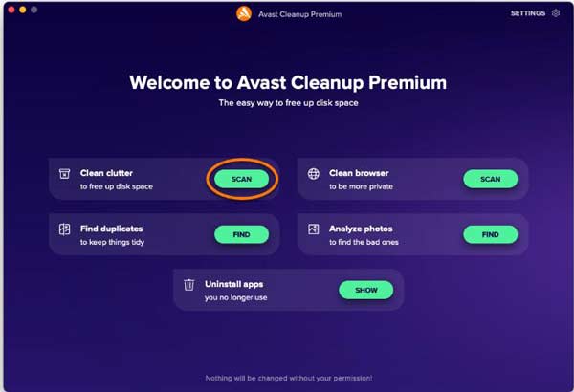Select the Analyze photos card title

pyautogui.click(x=361, y=229)
